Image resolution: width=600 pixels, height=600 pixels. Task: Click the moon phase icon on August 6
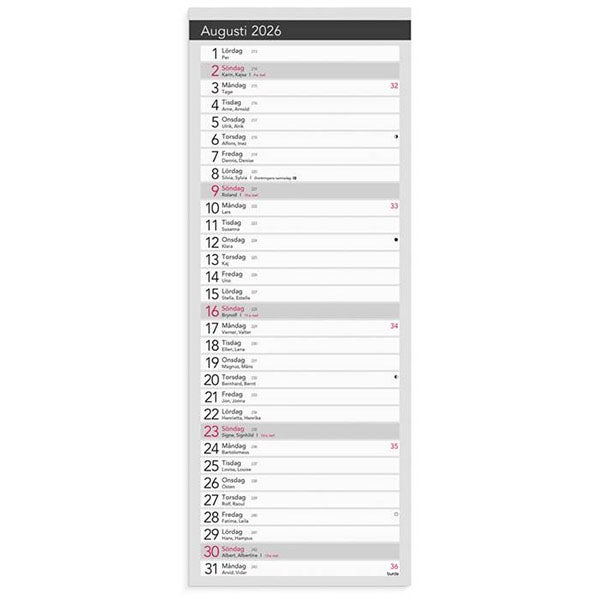pos(396,136)
